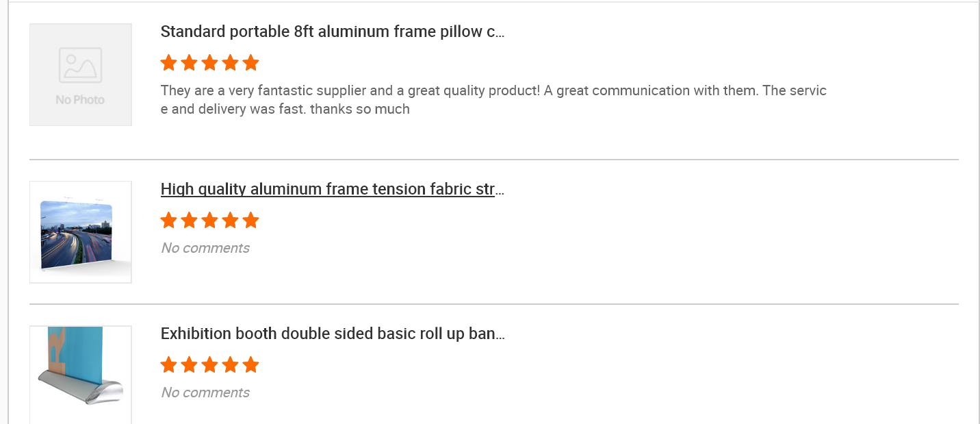Click 'No comments' under High quality aluminum frame
Image resolution: width=980 pixels, height=424 pixels.
pos(205,248)
